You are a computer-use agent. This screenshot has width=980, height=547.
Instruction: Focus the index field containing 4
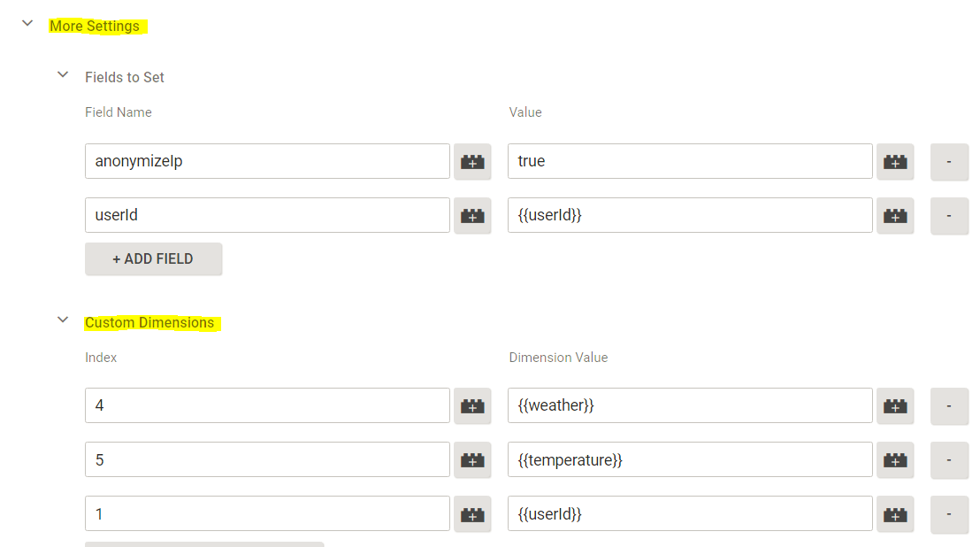pos(267,406)
